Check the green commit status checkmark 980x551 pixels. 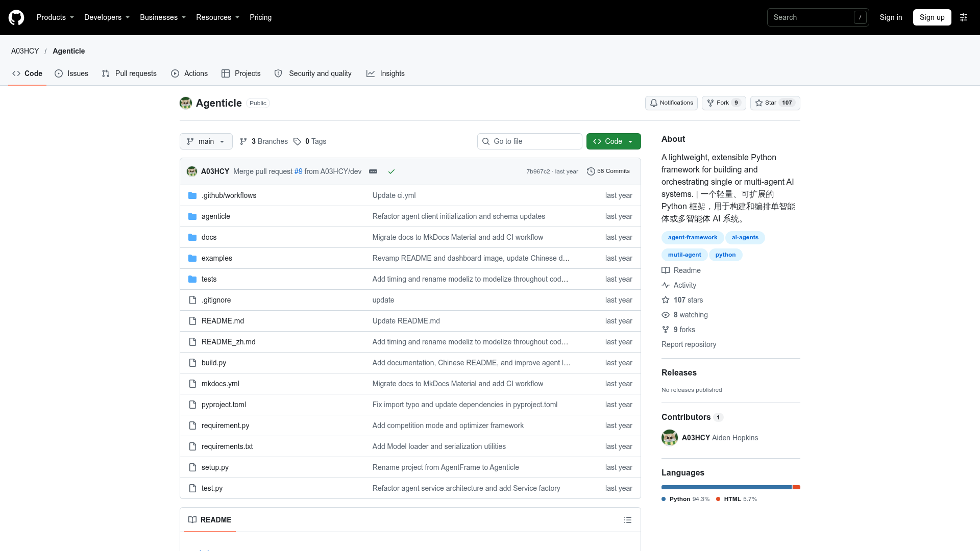(x=391, y=171)
